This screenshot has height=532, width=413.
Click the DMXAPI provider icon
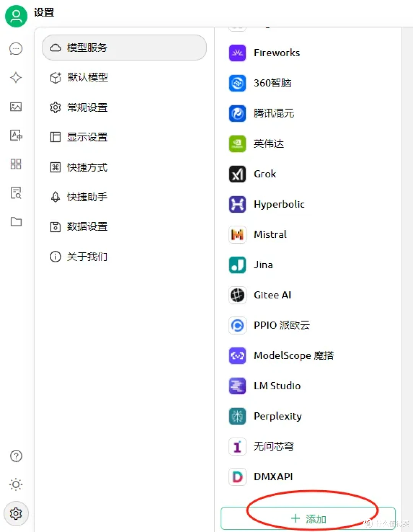pos(237,477)
